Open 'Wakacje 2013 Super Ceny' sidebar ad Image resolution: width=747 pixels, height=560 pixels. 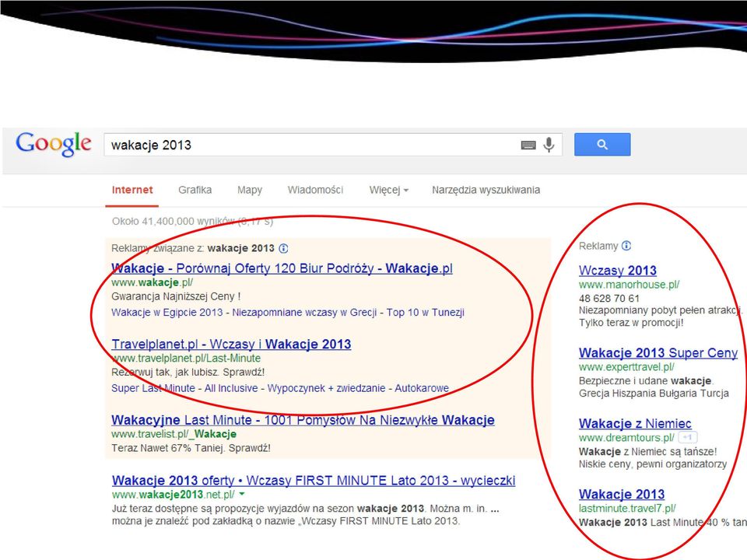click(x=658, y=353)
